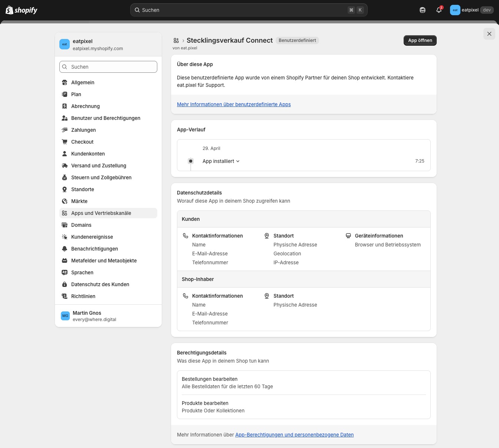This screenshot has width=499, height=448.
Task: Open the notifications bell in the top bar
Action: 439,10
